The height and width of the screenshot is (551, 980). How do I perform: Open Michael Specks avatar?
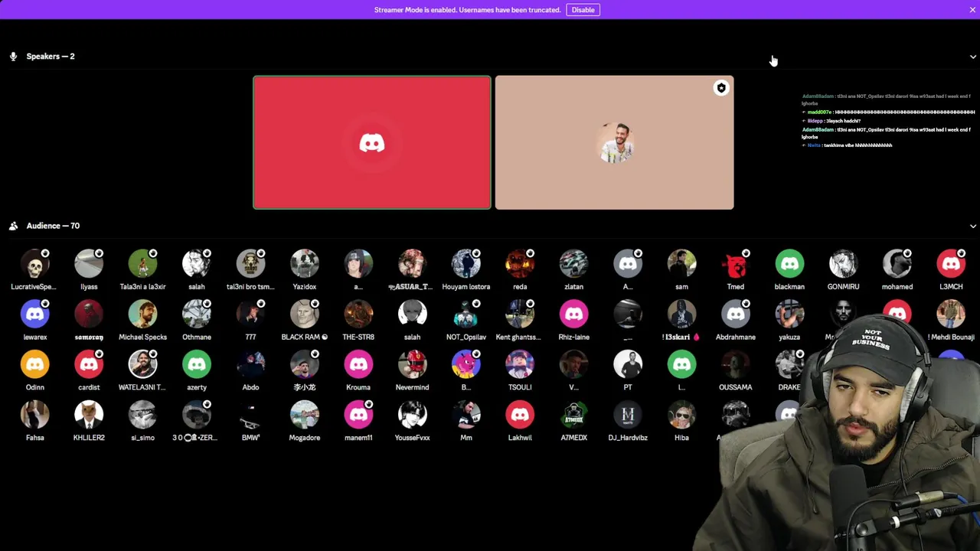142,315
